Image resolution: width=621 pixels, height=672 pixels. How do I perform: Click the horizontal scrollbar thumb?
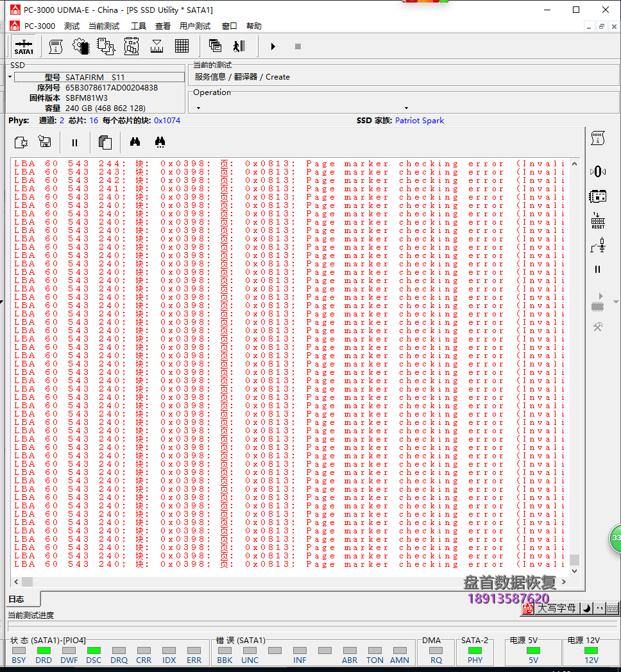coord(27,582)
